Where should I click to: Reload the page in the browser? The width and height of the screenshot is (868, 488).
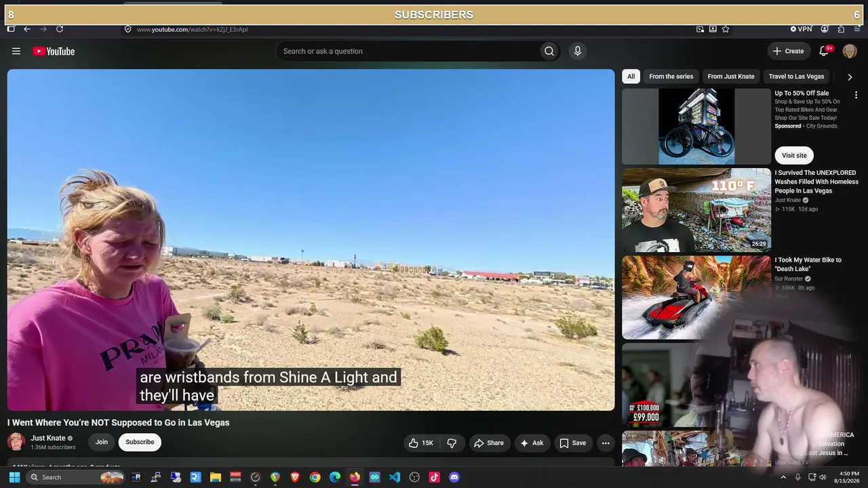click(60, 29)
